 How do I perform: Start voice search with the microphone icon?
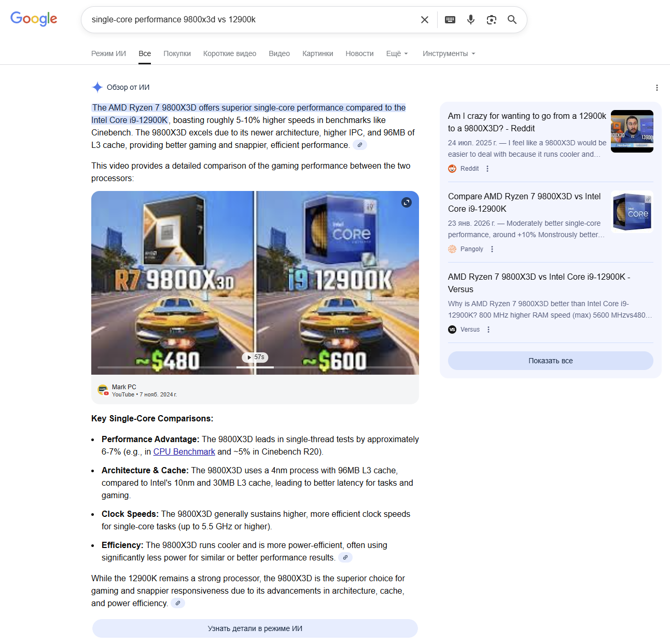(x=471, y=20)
